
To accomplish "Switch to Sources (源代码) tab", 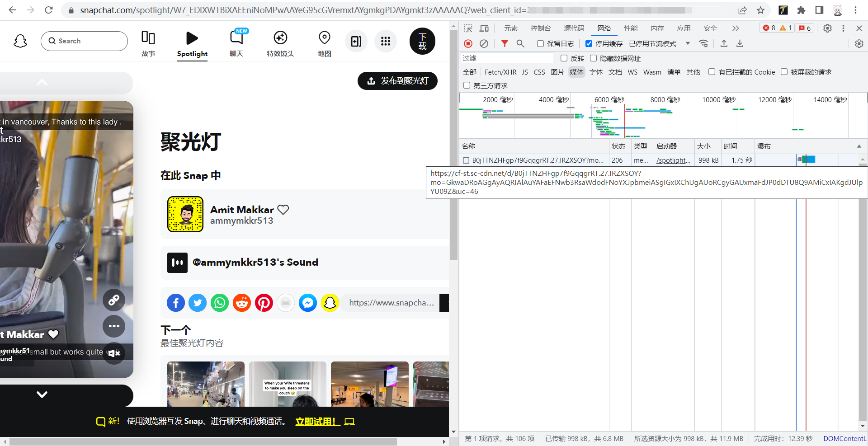I will tap(574, 28).
